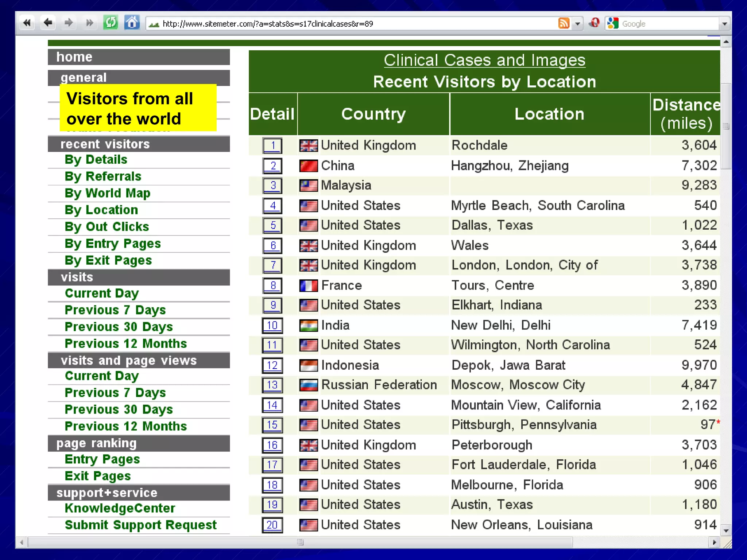Open the By Exit Pages link
747x560 pixels.
click(x=108, y=260)
